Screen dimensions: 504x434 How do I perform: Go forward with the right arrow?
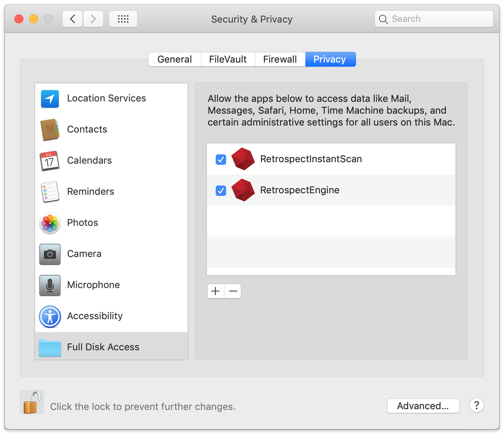(x=93, y=19)
